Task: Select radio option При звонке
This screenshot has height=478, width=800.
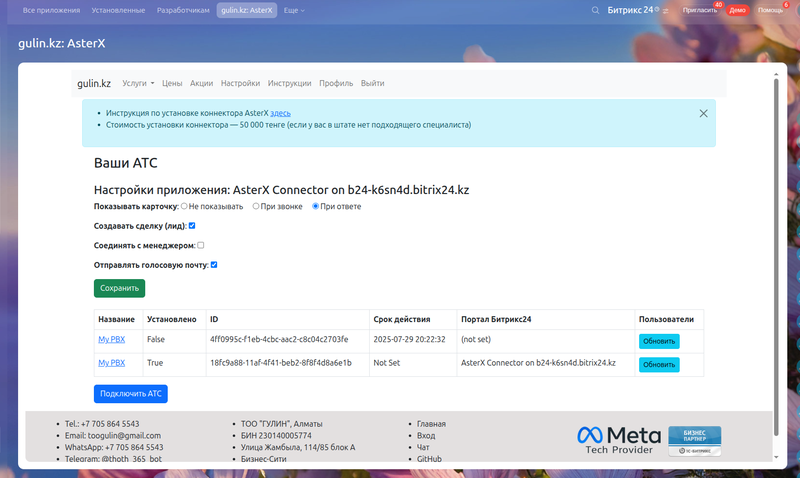Action: coord(256,206)
